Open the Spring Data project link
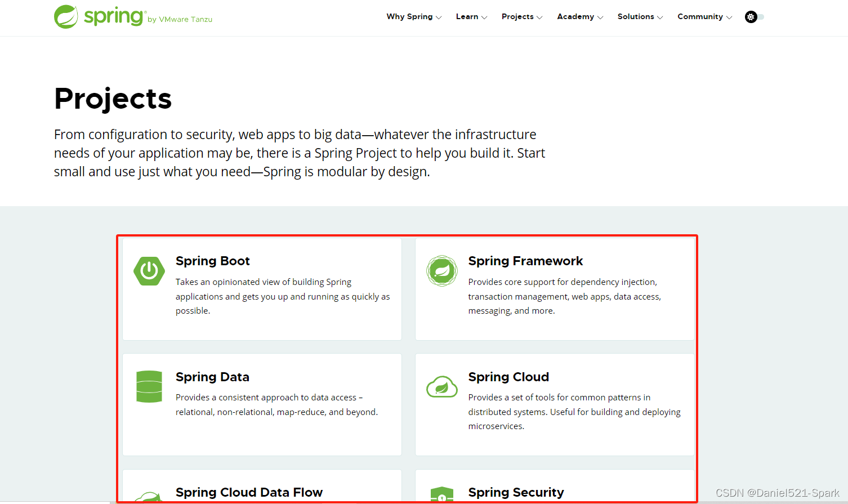848x504 pixels. (212, 377)
